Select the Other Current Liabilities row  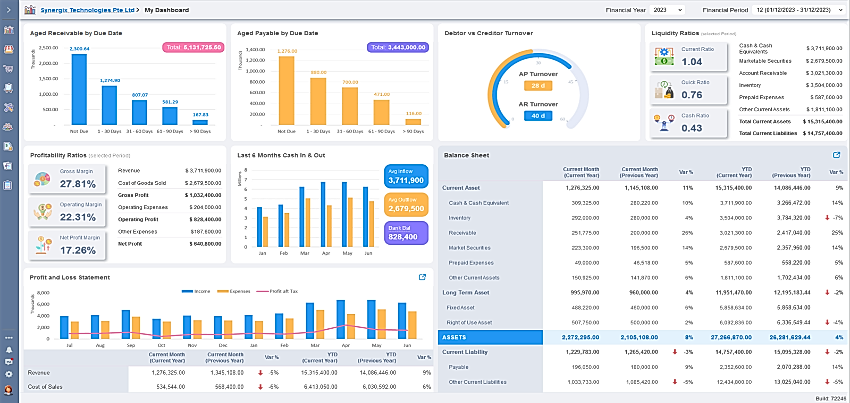click(643, 382)
